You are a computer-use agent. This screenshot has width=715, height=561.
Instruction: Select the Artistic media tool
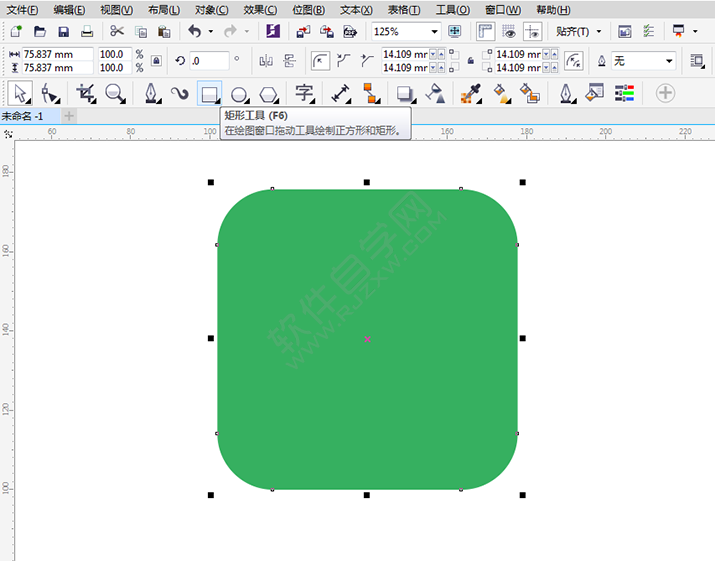180,94
